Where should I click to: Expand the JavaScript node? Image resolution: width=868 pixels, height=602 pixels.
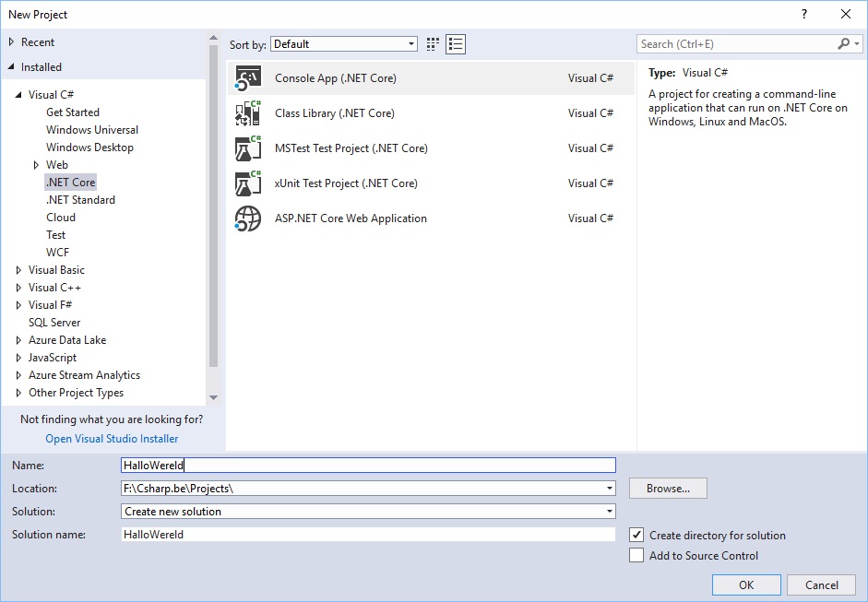[x=18, y=358]
